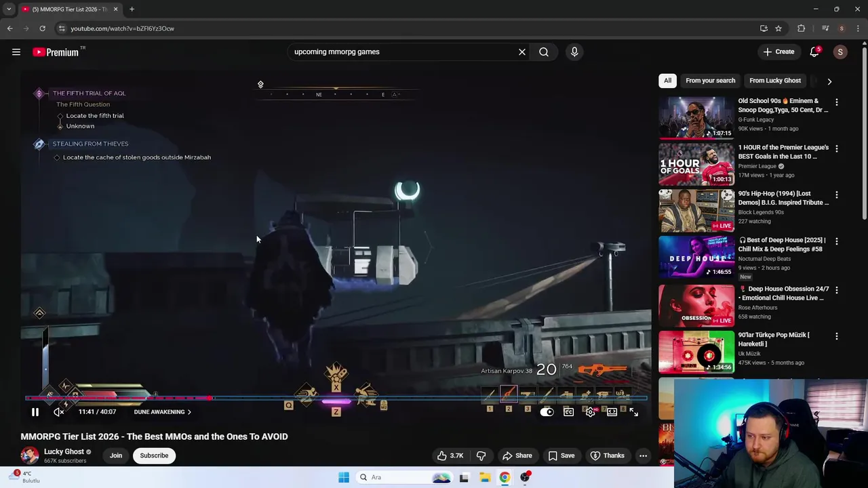Viewport: 868px width, 488px height.
Task: Open '90'lar Türkçe Pop Müzik' title
Action: click(x=774, y=340)
